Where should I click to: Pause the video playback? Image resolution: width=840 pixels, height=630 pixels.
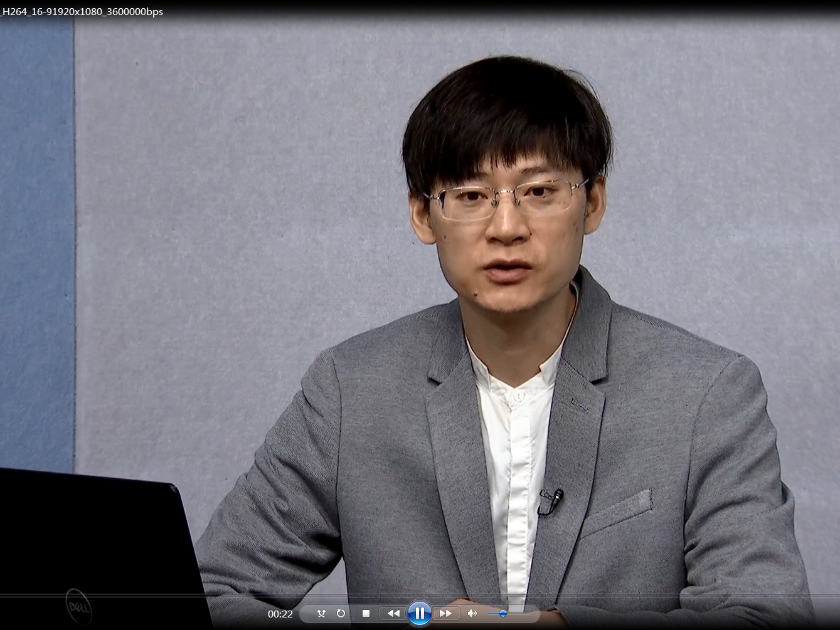point(419,613)
